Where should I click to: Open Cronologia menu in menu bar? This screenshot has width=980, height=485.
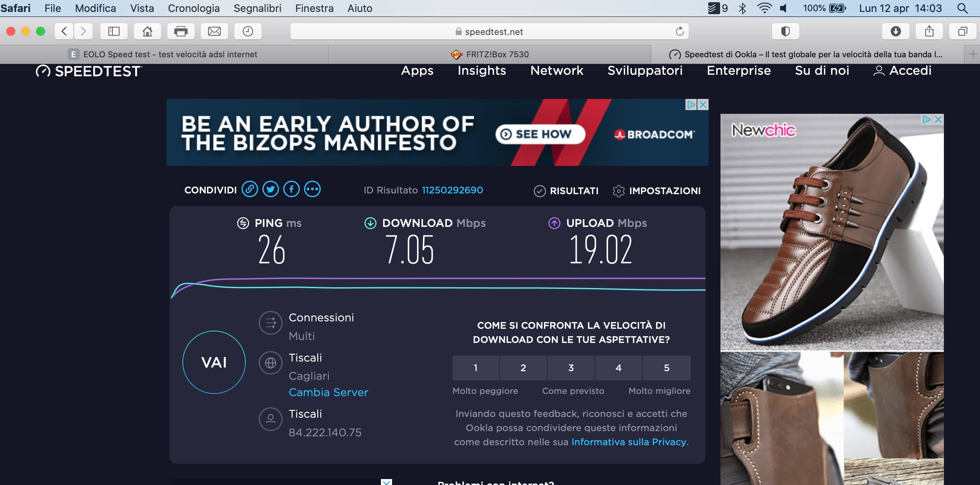click(194, 8)
